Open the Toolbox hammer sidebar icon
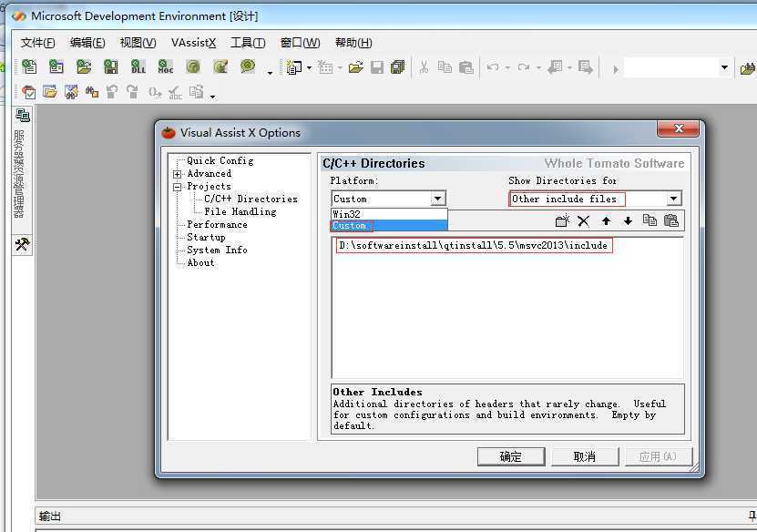This screenshot has width=757, height=532. pyautogui.click(x=22, y=245)
